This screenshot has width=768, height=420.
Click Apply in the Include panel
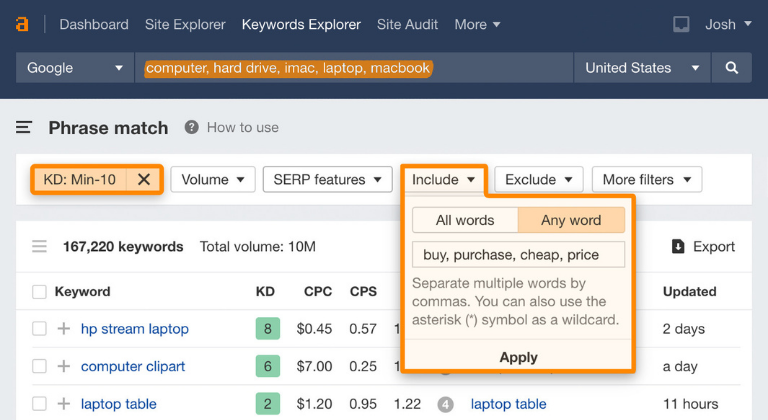(519, 357)
